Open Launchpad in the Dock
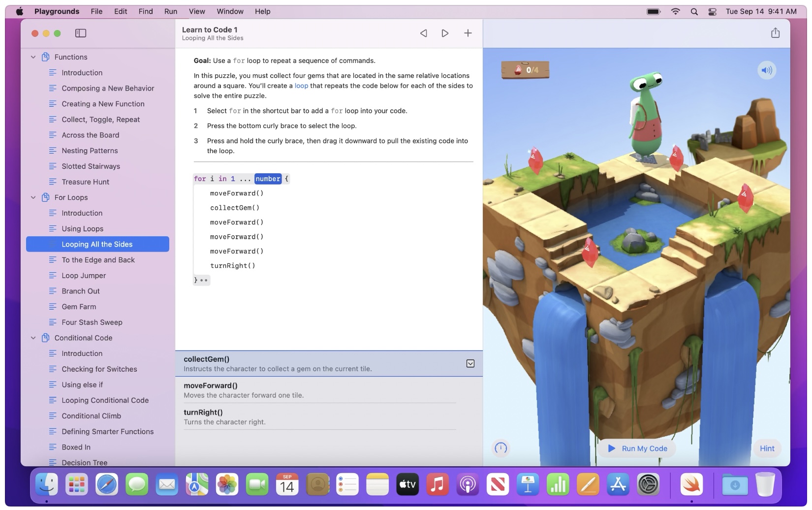Viewport: 812px width, 510px height. tap(77, 485)
